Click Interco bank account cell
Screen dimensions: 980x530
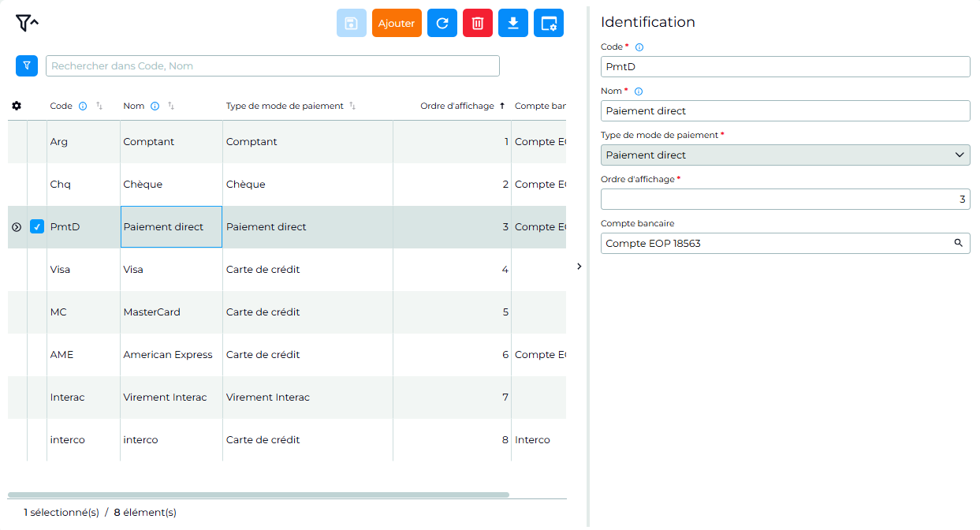(x=539, y=440)
